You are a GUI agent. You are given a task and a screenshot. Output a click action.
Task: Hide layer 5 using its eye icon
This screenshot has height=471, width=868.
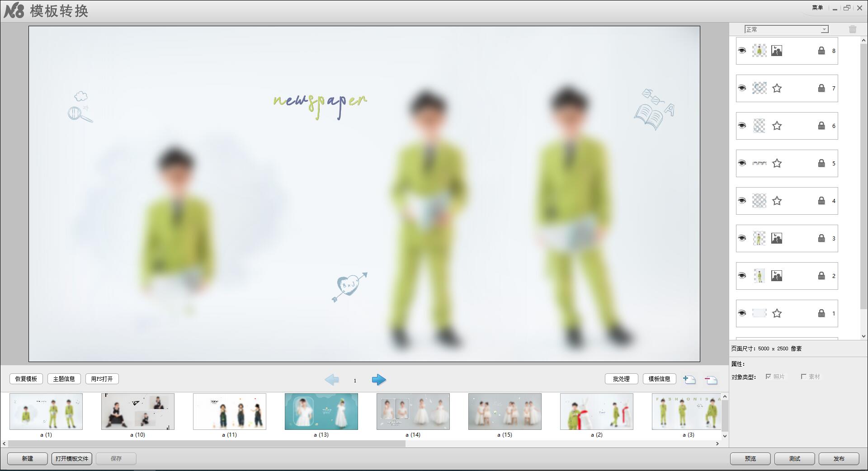pyautogui.click(x=742, y=163)
